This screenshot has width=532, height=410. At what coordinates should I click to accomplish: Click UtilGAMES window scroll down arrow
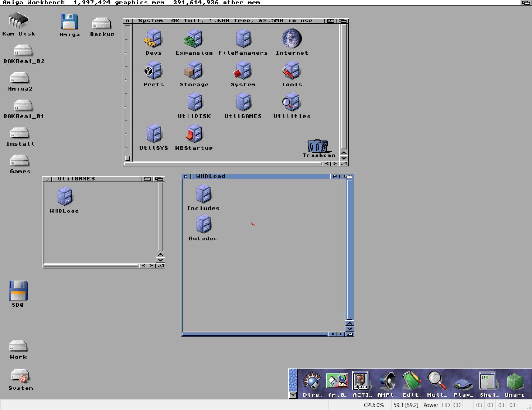(x=160, y=260)
